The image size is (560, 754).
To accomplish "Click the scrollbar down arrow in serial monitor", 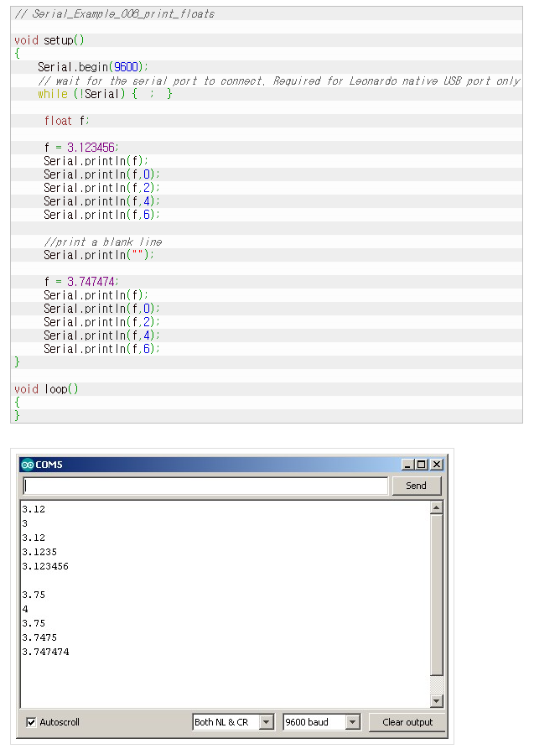I will click(x=437, y=701).
